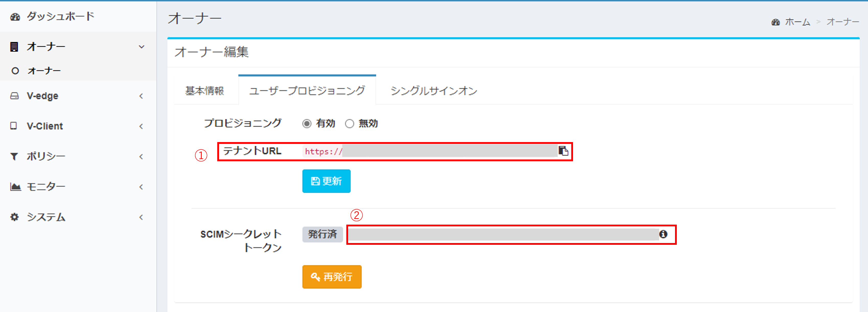Copy the tenant URL with clipboard icon
This screenshot has height=312, width=868.
pyautogui.click(x=563, y=151)
